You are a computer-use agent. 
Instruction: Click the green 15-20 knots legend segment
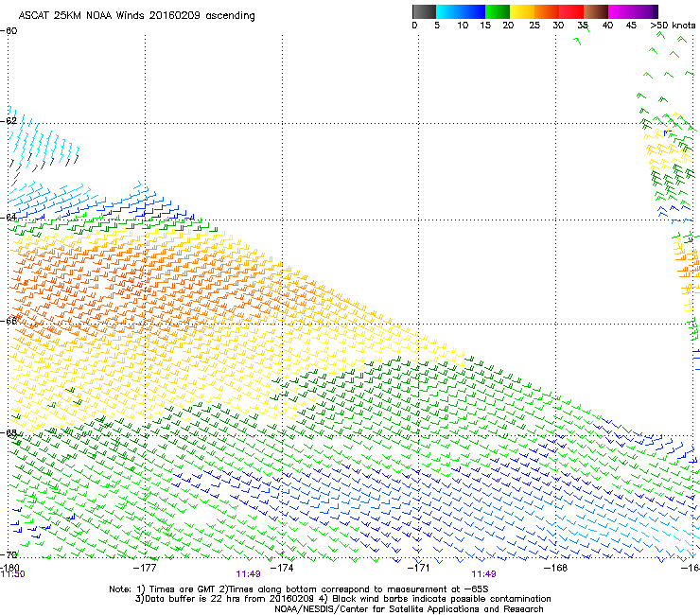[498, 11]
